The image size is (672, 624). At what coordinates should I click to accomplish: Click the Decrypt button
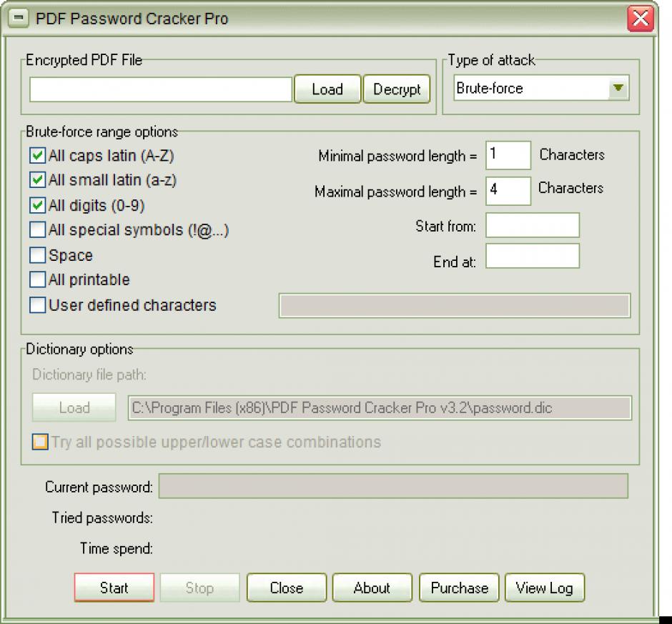[397, 89]
